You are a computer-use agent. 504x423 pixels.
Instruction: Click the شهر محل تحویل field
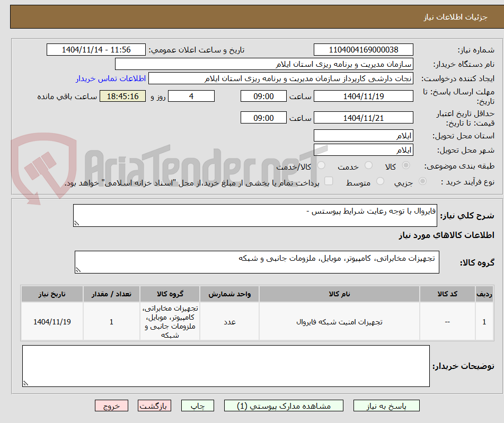click(363, 150)
